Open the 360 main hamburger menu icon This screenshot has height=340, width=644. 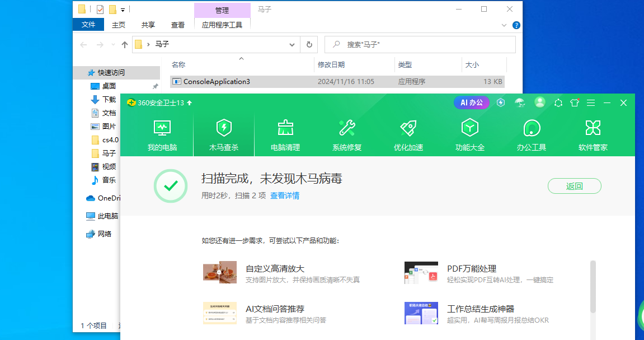(x=590, y=103)
